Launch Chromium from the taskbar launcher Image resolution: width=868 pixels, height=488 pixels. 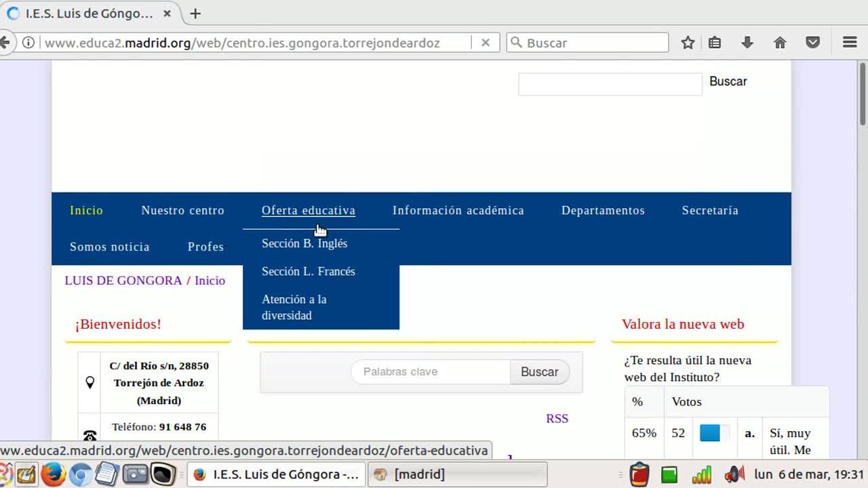pos(80,475)
